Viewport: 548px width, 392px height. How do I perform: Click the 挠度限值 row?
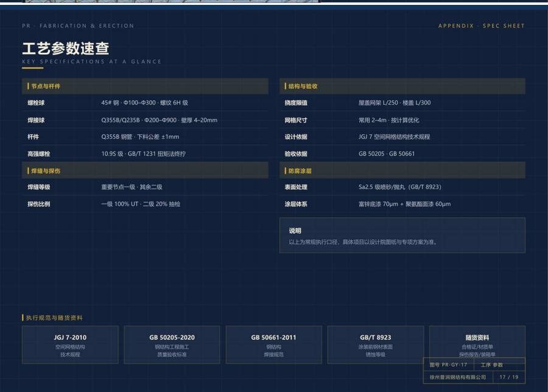[402, 103]
